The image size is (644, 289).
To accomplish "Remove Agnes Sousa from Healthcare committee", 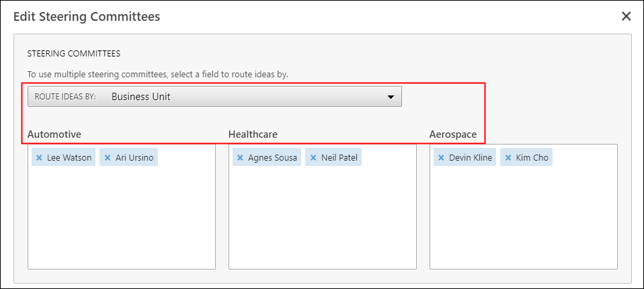I will [x=241, y=158].
